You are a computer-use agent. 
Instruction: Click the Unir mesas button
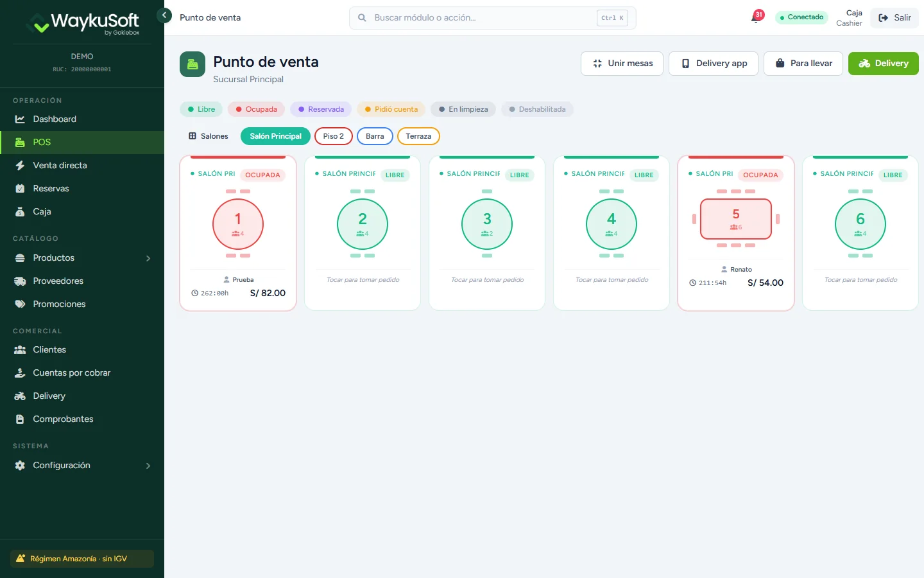[x=622, y=64]
